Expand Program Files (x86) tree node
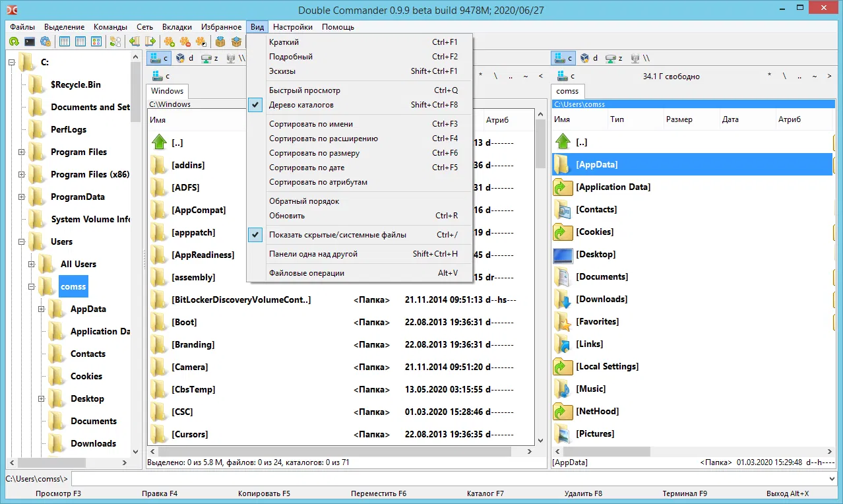 point(22,175)
